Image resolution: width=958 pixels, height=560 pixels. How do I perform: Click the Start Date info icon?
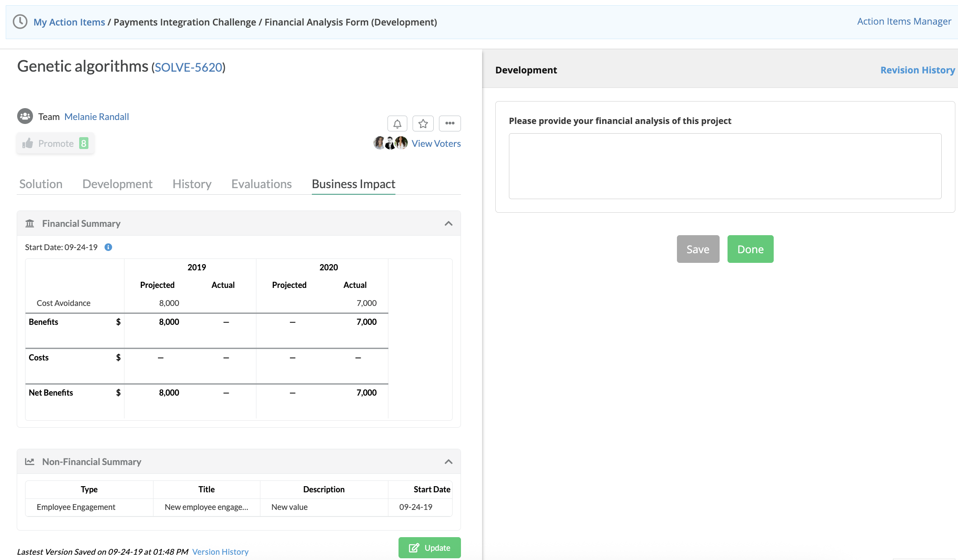coord(108,247)
